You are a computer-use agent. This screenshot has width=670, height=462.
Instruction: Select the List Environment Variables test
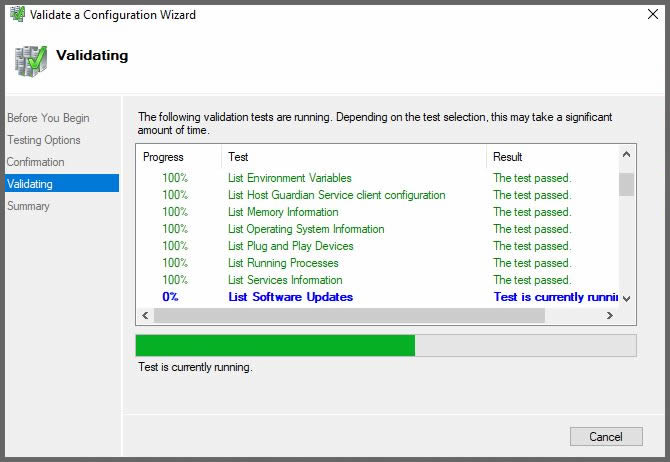[x=289, y=178]
